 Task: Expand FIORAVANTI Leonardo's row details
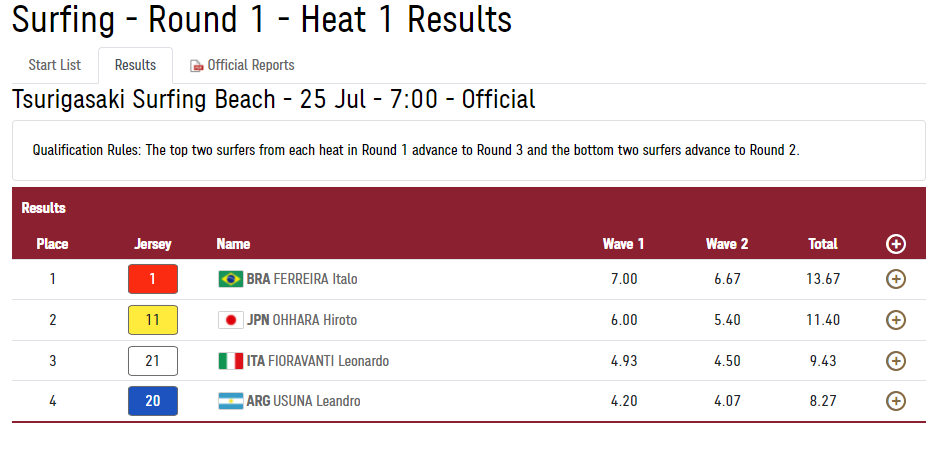(895, 361)
